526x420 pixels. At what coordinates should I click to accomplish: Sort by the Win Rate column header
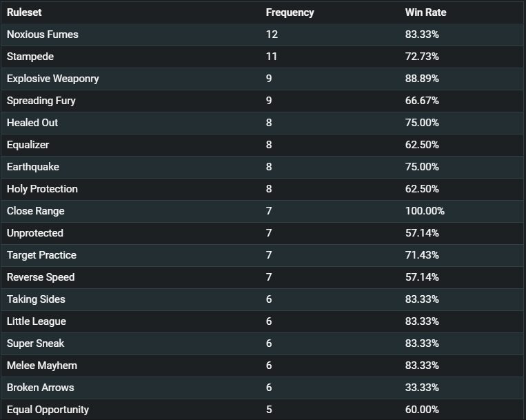(426, 12)
